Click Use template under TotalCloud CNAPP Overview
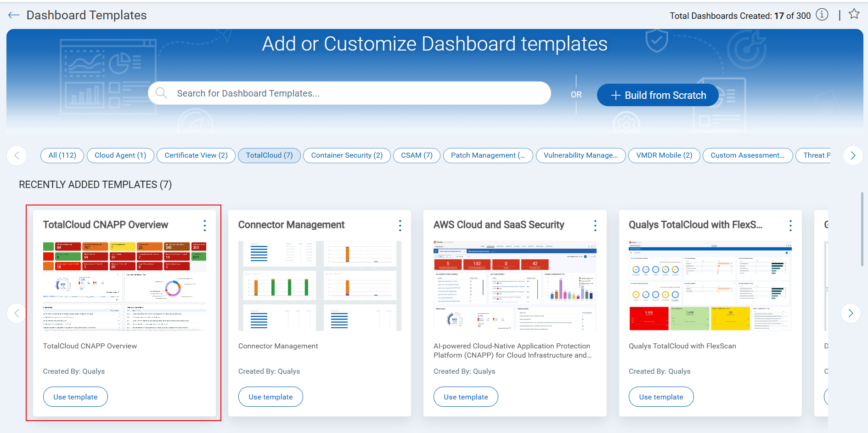This screenshot has height=433, width=868. pos(75,396)
